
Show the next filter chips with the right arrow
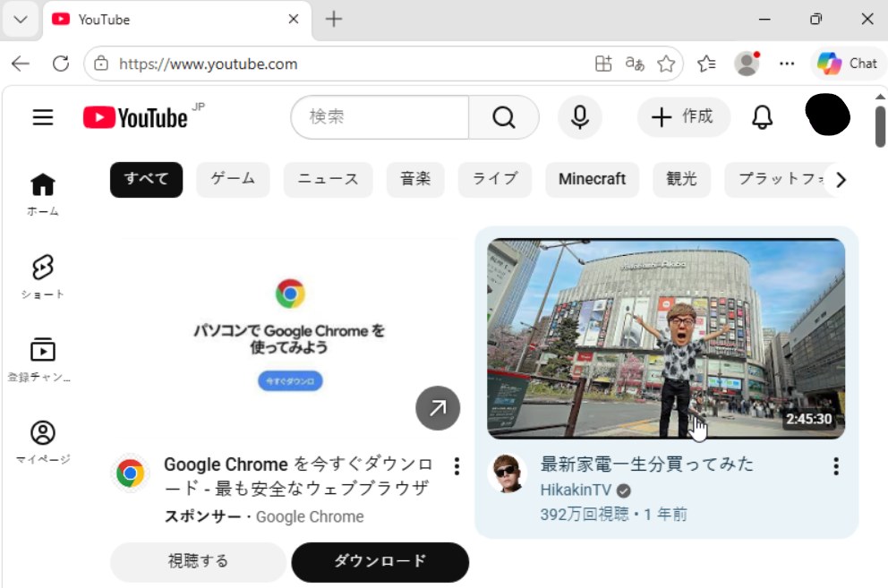click(841, 180)
